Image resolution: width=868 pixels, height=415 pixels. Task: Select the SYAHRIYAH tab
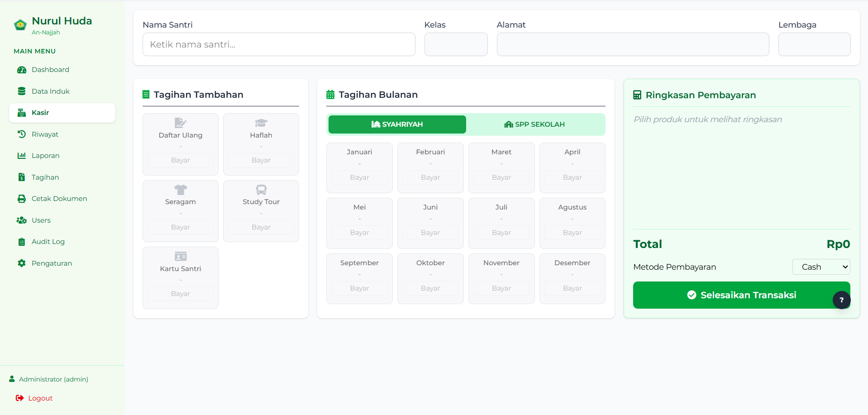click(x=397, y=124)
